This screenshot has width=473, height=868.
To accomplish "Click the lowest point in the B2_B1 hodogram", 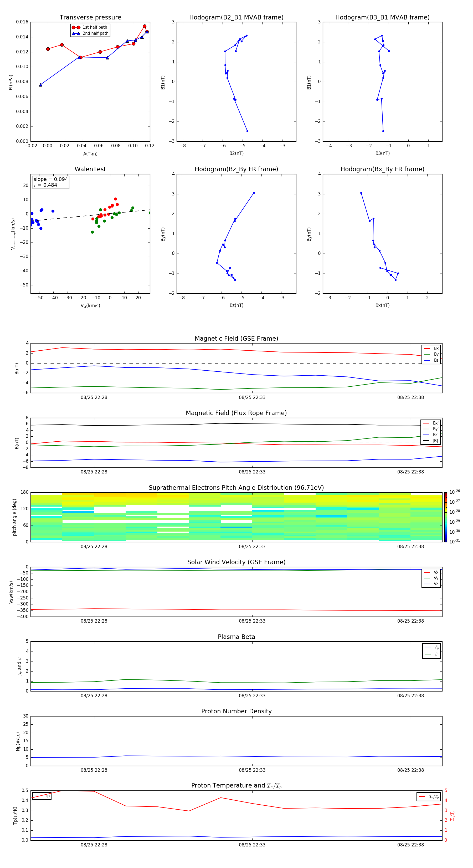I will 248,131.
